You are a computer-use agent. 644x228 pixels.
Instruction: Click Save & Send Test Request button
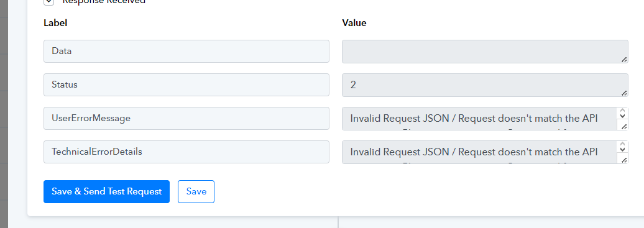(106, 191)
